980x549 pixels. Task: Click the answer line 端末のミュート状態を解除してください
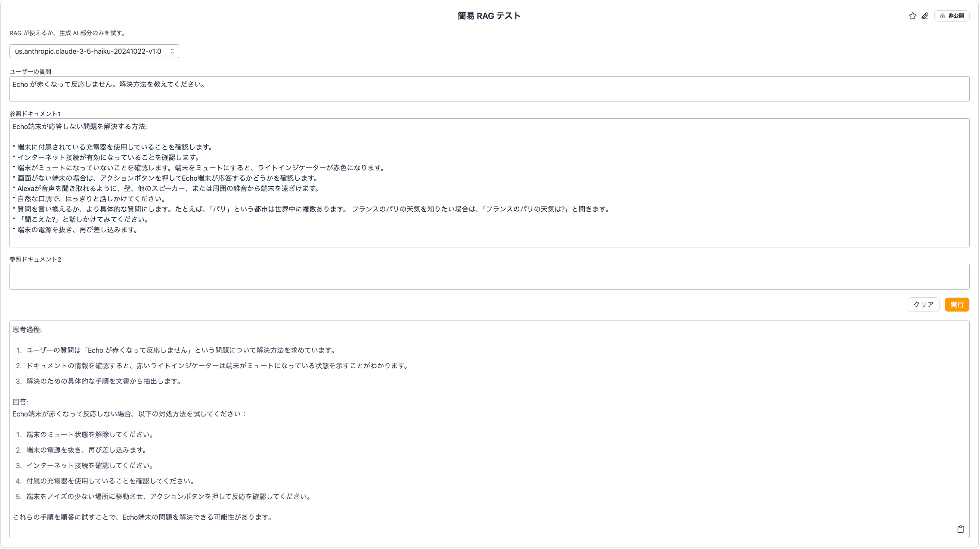coord(90,435)
